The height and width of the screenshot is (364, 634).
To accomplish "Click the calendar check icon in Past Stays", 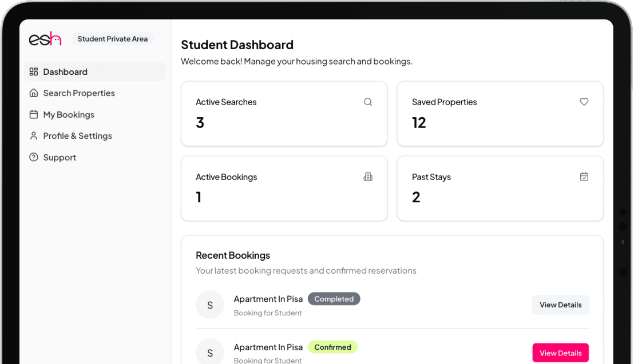I will click(584, 177).
